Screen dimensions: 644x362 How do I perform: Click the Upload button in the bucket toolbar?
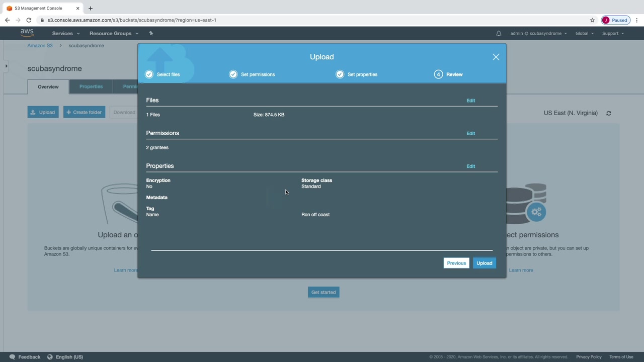pyautogui.click(x=43, y=112)
